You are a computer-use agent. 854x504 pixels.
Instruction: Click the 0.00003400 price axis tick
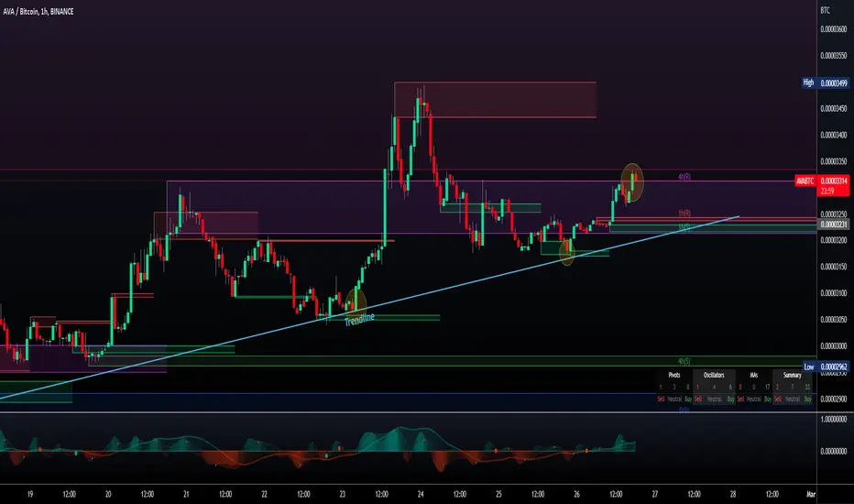[x=834, y=135]
